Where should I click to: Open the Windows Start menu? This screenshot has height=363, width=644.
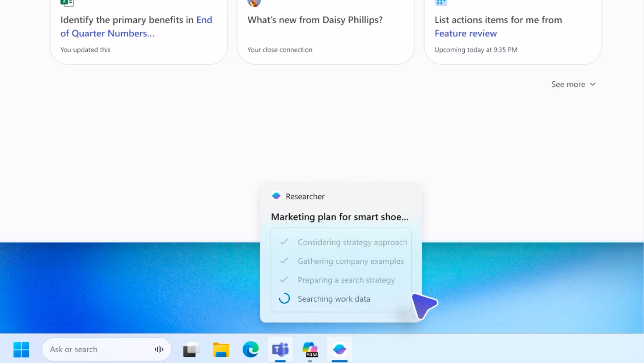click(21, 350)
